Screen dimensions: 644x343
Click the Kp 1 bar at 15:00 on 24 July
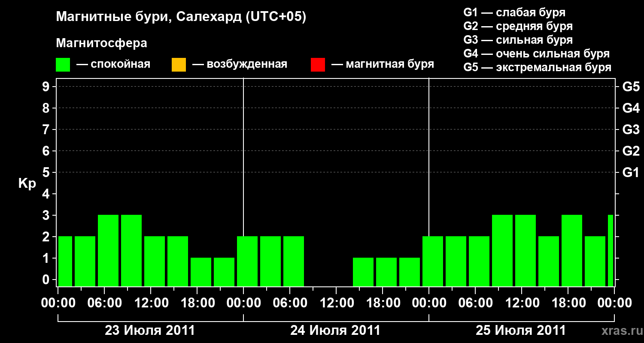tap(363, 272)
